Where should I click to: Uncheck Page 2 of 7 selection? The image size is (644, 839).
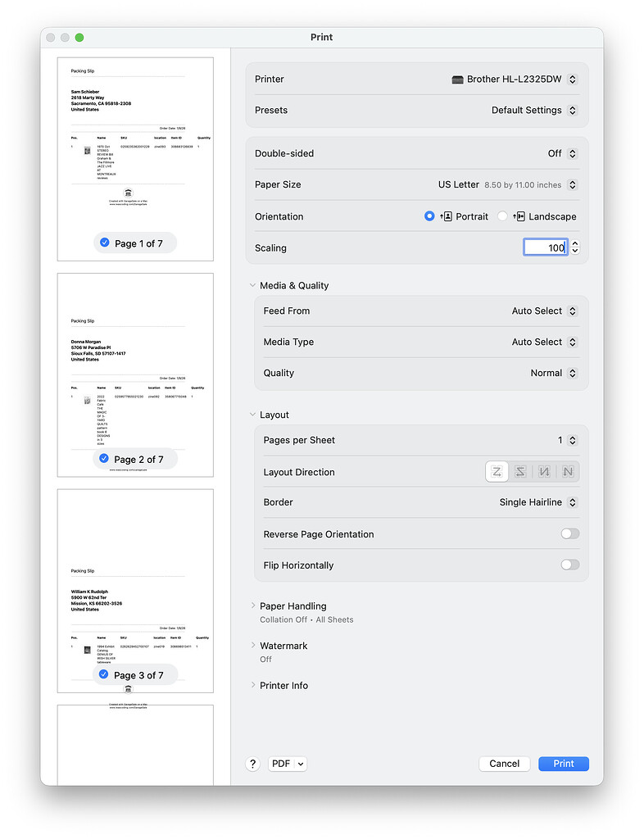104,459
